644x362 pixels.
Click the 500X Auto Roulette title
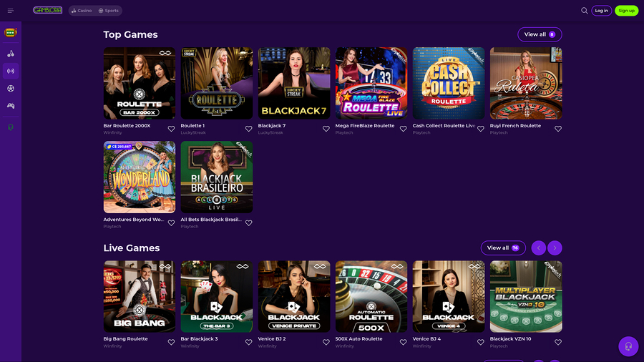pos(359,339)
